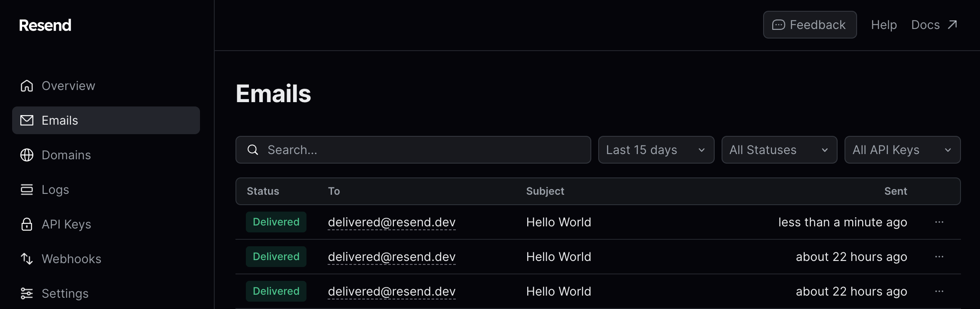Open the All Statuses filter dropdown

(780, 150)
